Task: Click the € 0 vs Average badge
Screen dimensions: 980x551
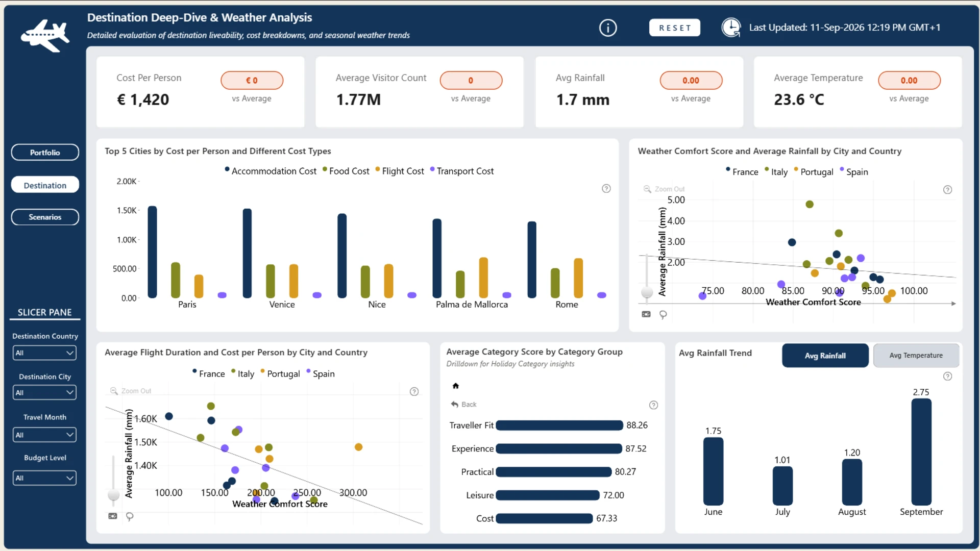Action: pyautogui.click(x=252, y=81)
